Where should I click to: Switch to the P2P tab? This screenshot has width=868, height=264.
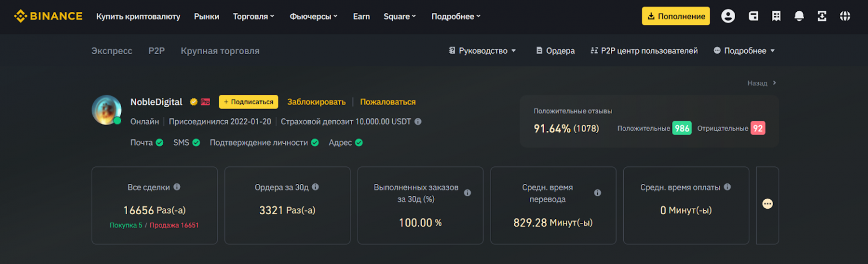[157, 51]
